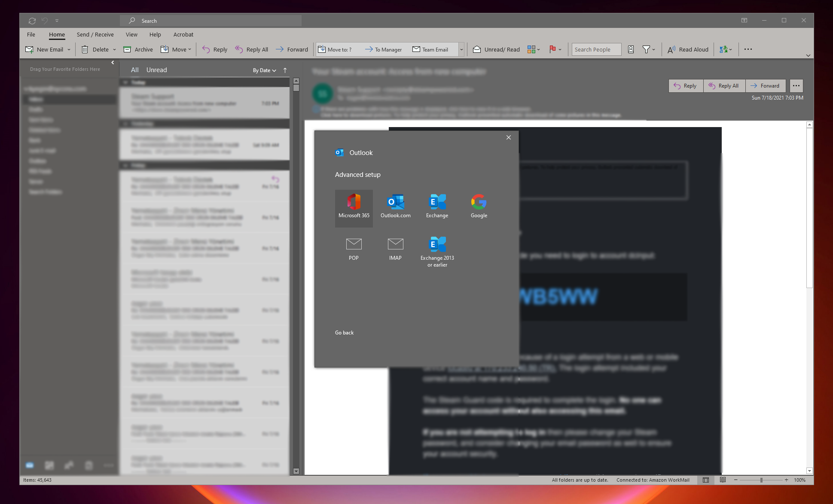
Task: Click Forward in reading pane
Action: [x=765, y=86]
